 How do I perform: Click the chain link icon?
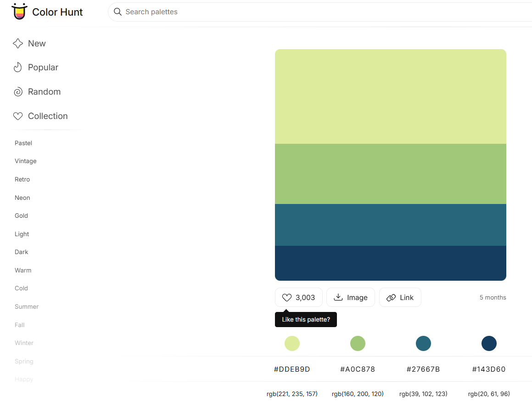391,298
